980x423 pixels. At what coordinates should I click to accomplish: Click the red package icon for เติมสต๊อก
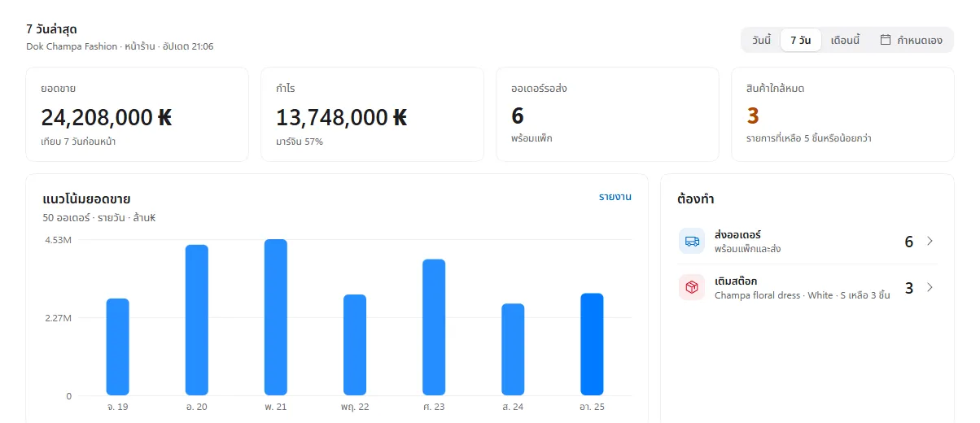[692, 288]
